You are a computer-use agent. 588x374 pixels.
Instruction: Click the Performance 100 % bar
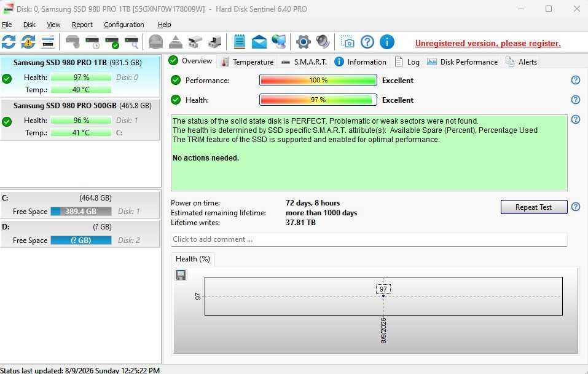pyautogui.click(x=318, y=80)
